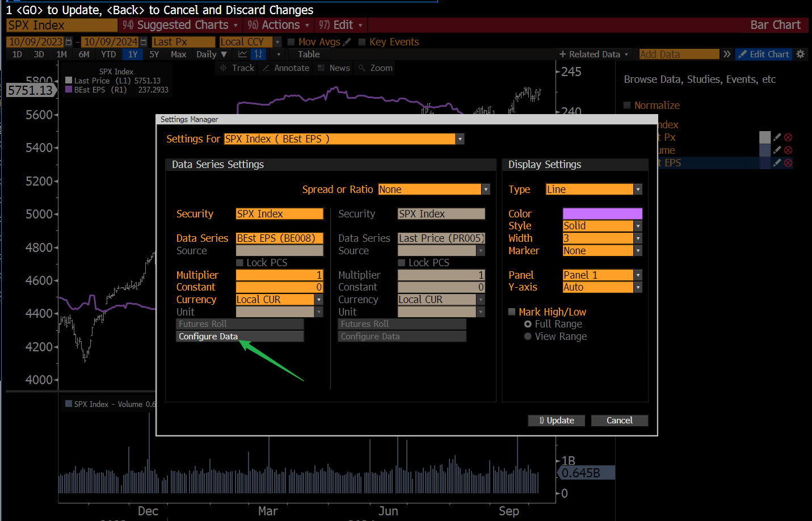Open the Currency dropdown showing Local CUR
Screen dimensions: 812x521
tap(319, 299)
